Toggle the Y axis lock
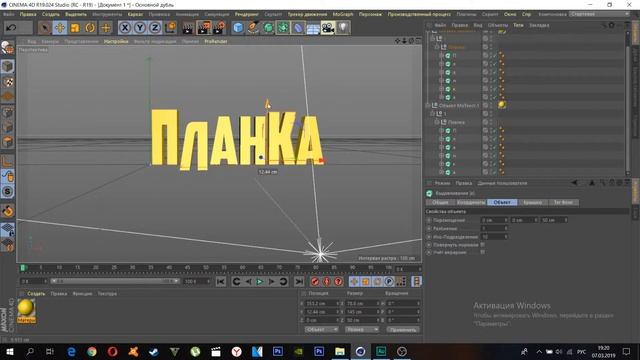640x360 pixels. point(140,28)
